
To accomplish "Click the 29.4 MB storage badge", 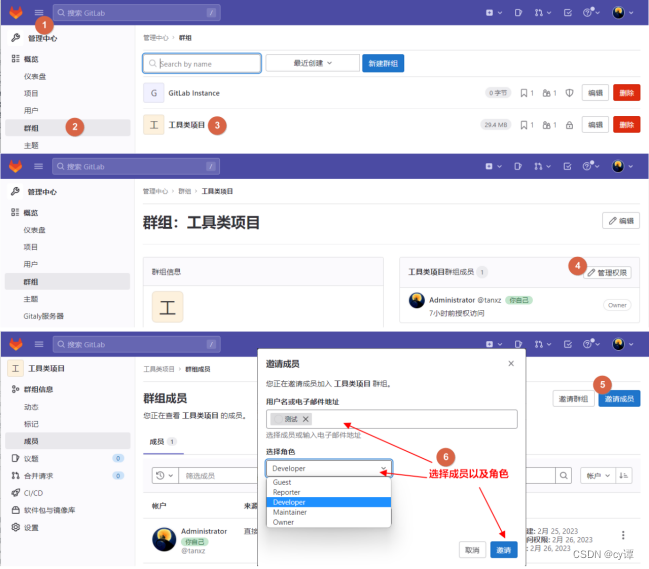I will [x=495, y=125].
